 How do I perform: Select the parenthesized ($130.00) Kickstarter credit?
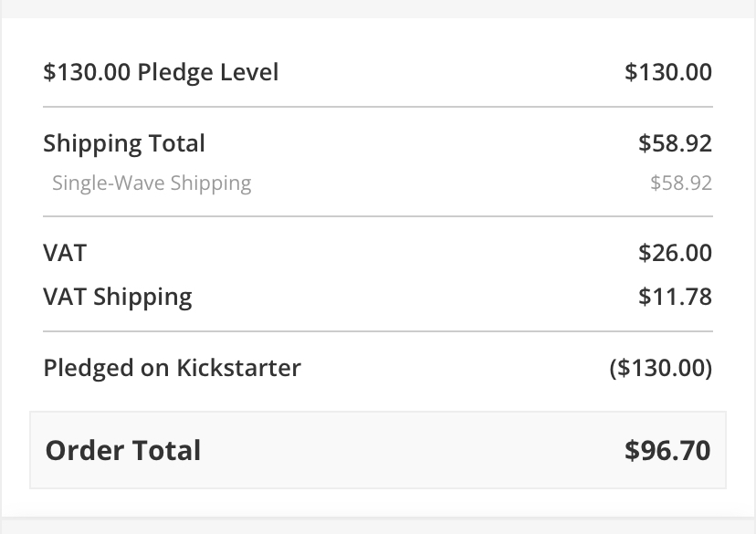pos(660,368)
